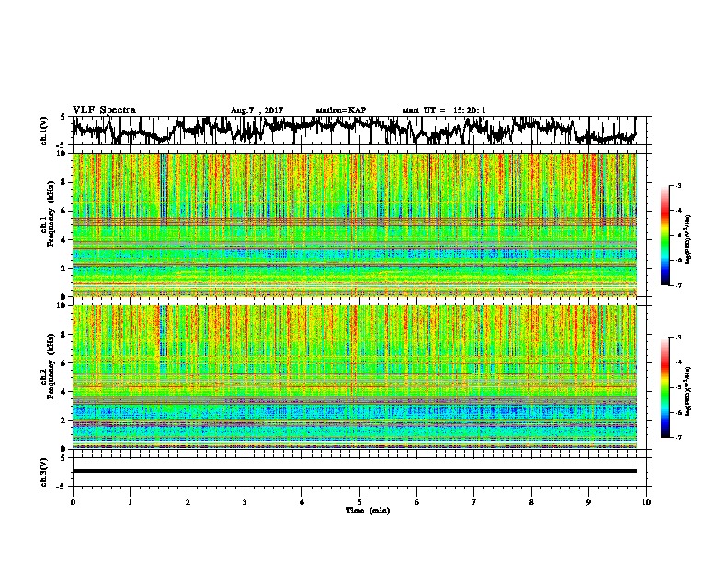
Task: Click time axis tick label "8"
Action: coord(531,502)
